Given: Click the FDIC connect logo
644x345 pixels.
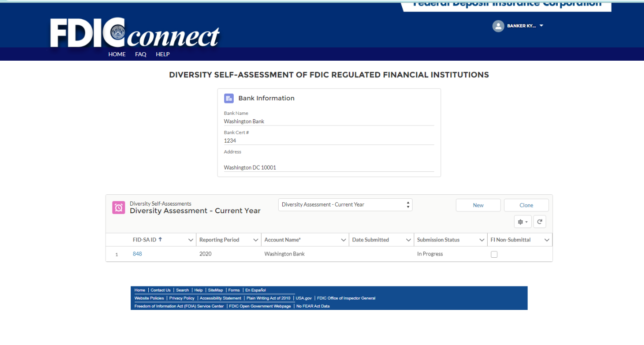Looking at the screenshot, I should 134,33.
